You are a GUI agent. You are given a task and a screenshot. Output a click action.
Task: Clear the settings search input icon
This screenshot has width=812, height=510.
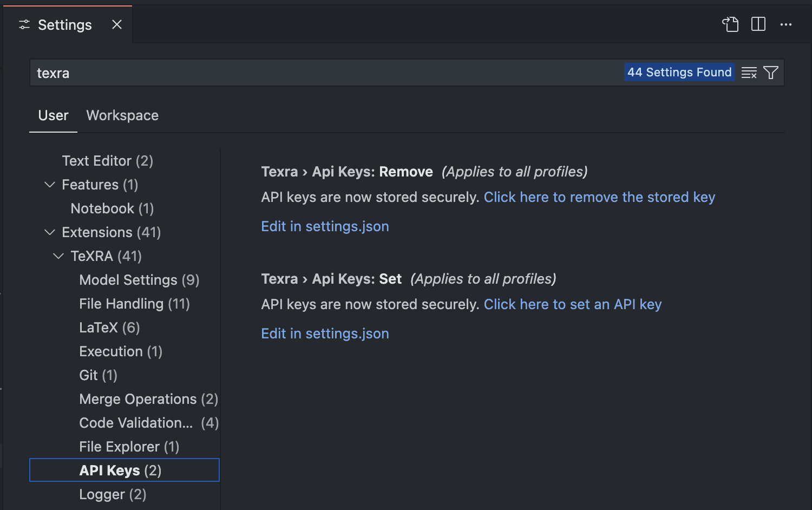point(749,73)
